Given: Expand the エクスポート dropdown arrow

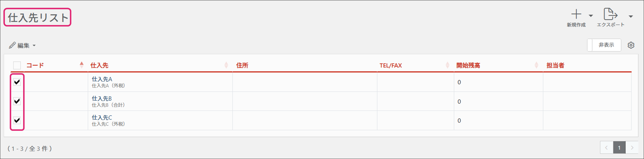Looking at the screenshot, I should coord(631,17).
